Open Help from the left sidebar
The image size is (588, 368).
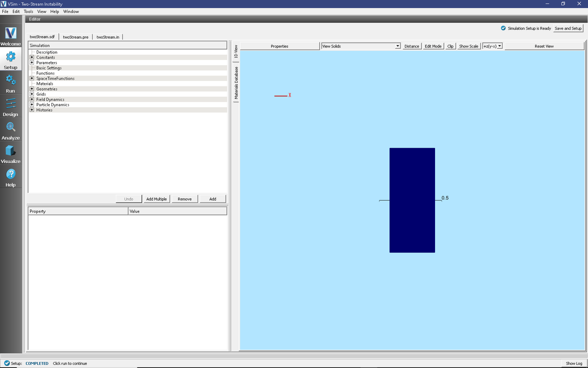(10, 178)
